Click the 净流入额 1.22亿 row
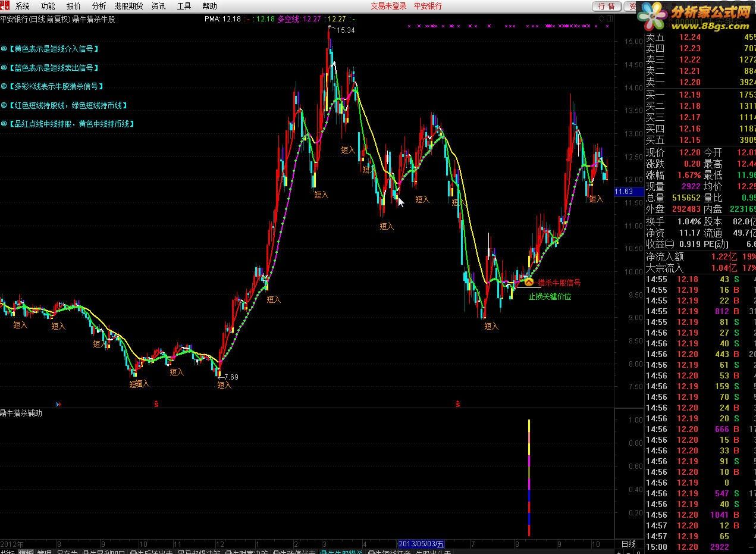The height and width of the screenshot is (554, 756). pos(700,256)
